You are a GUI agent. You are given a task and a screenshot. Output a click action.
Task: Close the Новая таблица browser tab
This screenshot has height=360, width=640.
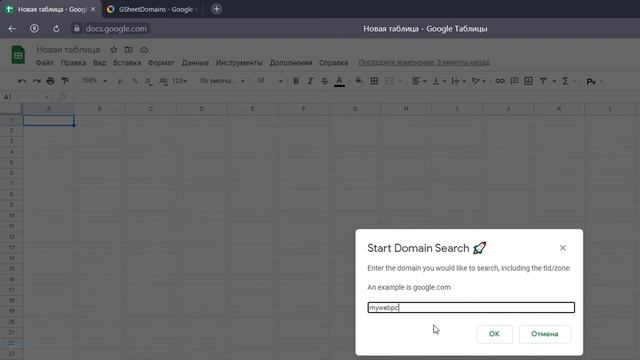coord(93,9)
